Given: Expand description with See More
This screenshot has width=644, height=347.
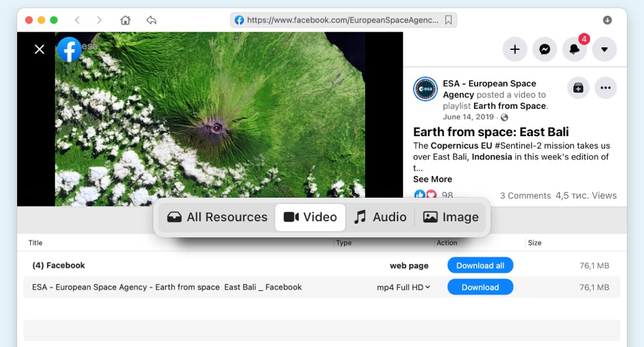Looking at the screenshot, I should point(432,179).
